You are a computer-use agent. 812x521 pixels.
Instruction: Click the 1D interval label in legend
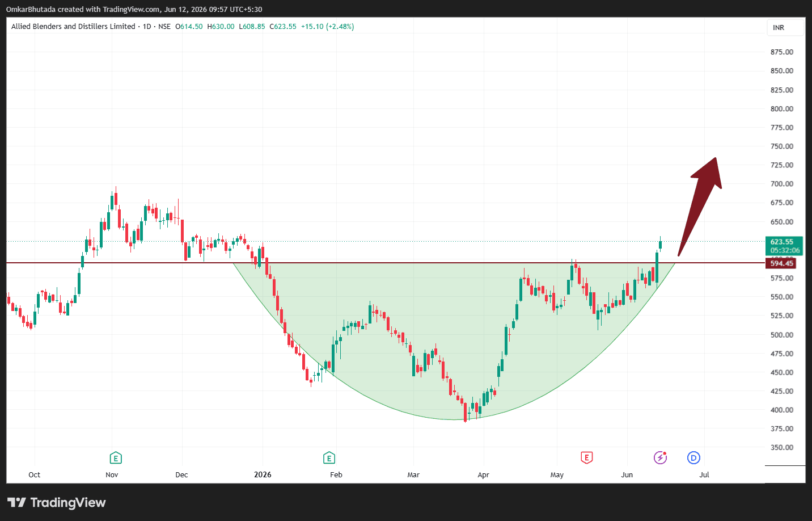coord(147,26)
